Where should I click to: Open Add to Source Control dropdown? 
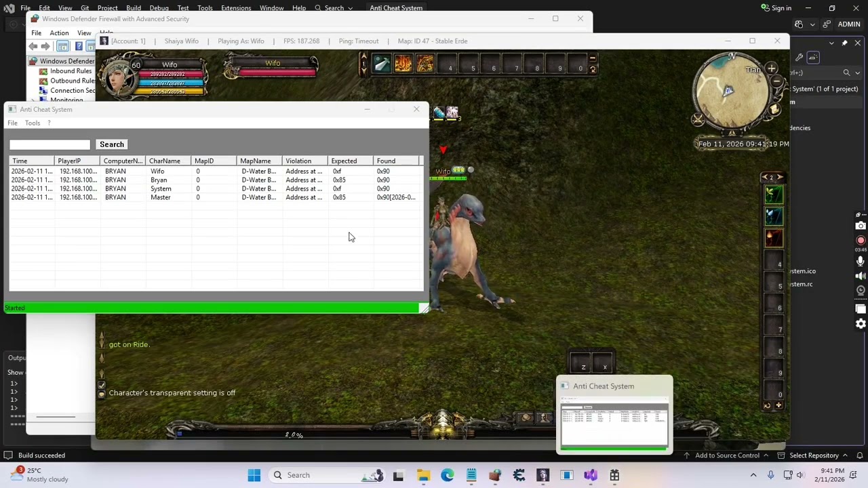coord(727,455)
